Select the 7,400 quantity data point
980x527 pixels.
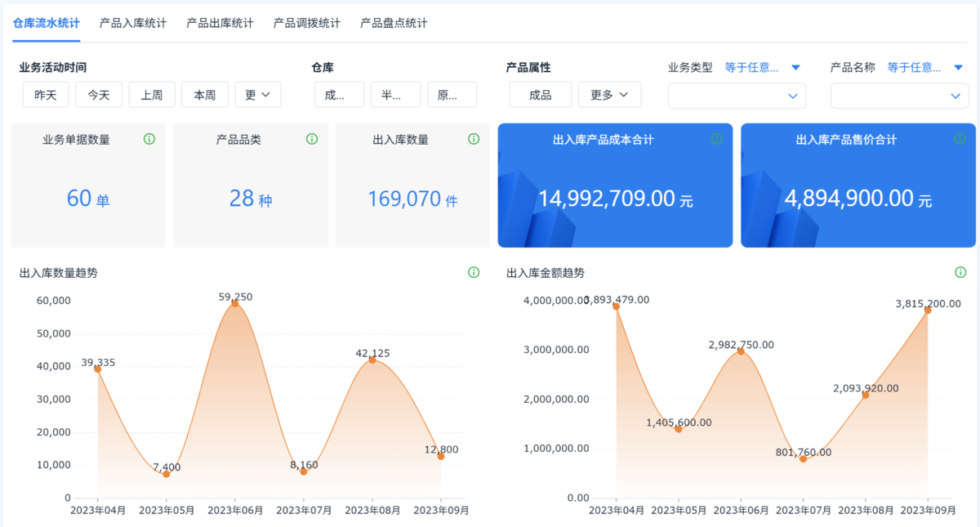coord(166,473)
